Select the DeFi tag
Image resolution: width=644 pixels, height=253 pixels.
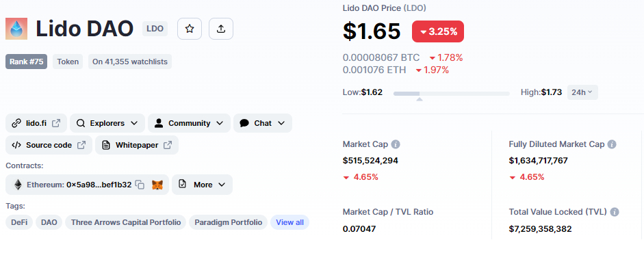[19, 222]
